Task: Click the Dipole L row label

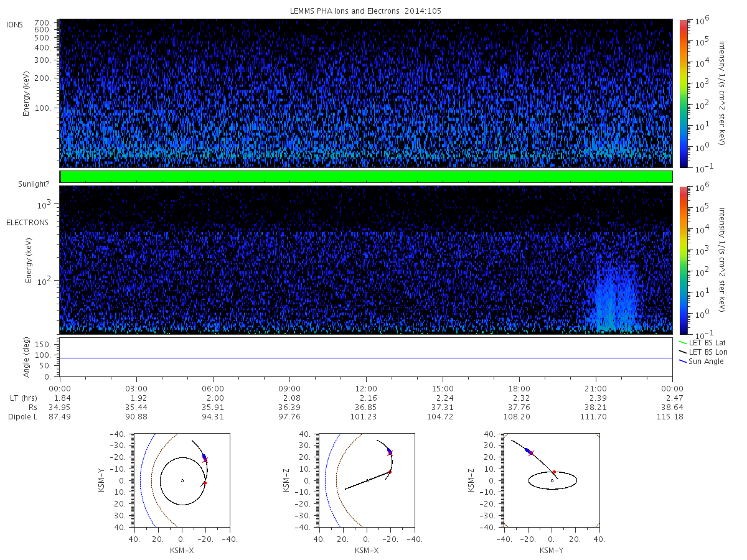Action: (23, 417)
